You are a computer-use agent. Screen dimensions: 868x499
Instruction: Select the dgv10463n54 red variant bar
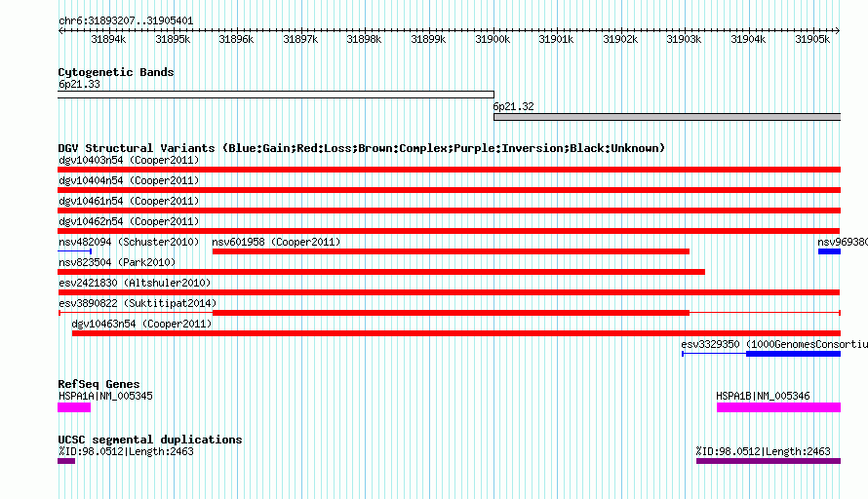pyautogui.click(x=456, y=333)
